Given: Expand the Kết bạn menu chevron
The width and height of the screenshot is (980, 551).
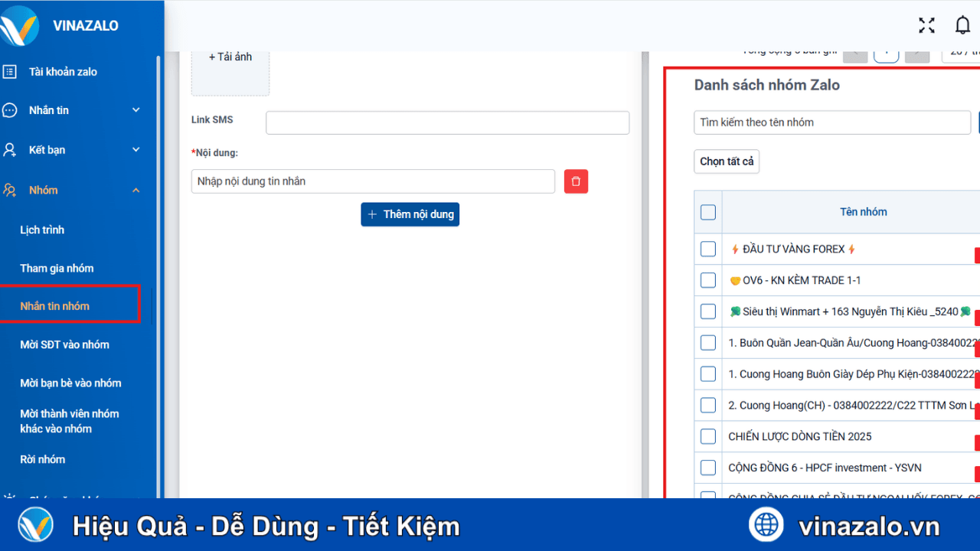Looking at the screenshot, I should coord(136,150).
